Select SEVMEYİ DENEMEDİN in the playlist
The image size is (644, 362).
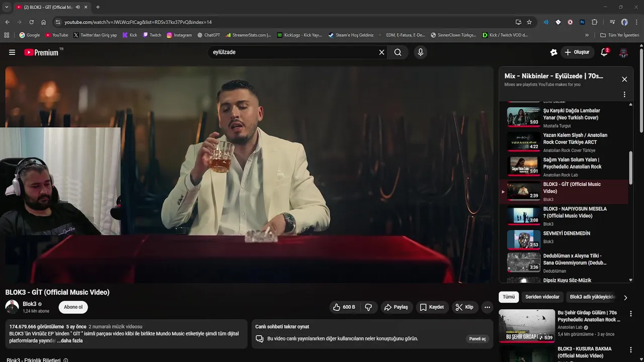point(563,240)
